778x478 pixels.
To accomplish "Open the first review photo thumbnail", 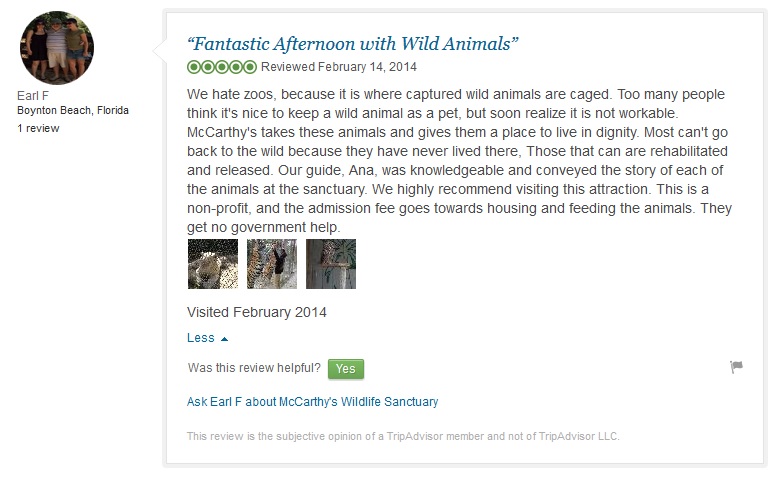I will (x=212, y=264).
